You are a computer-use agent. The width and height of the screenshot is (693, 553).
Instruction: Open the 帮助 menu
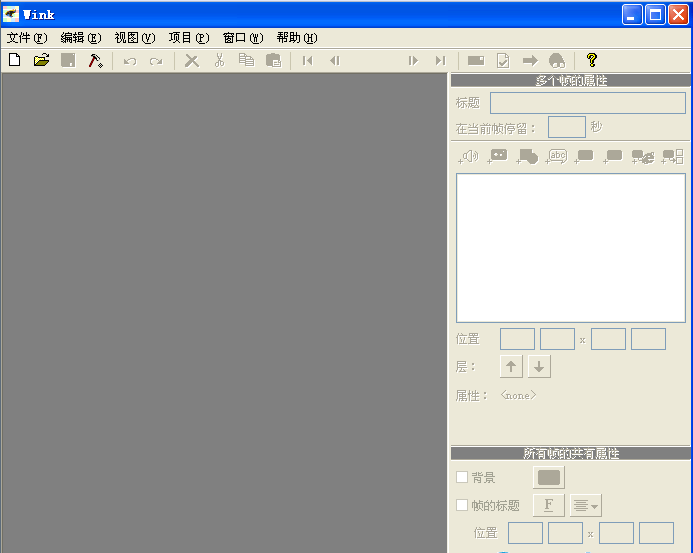[297, 38]
